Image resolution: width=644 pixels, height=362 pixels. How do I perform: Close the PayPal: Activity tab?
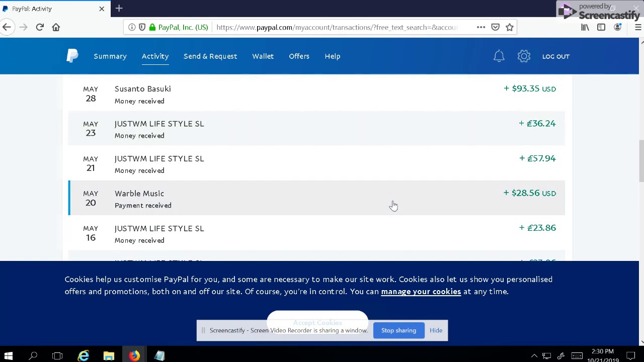102,9
